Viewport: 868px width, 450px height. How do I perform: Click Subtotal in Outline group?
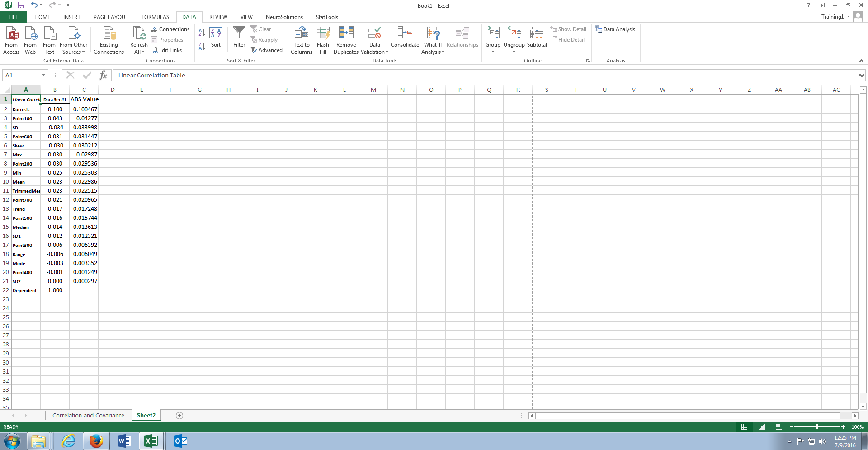(x=537, y=37)
